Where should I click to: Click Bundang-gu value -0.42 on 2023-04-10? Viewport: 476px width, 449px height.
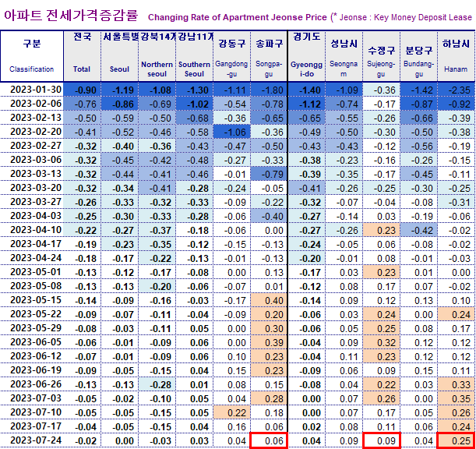tap(419, 230)
